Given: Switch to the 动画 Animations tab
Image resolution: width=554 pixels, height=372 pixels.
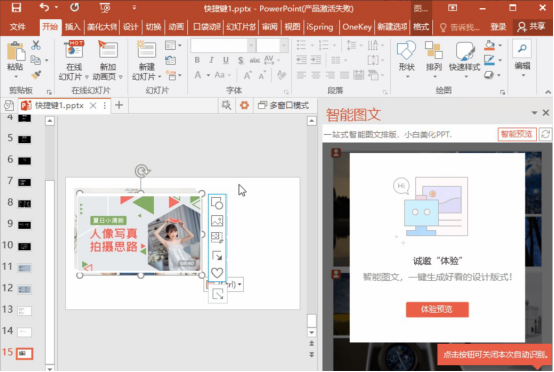Looking at the screenshot, I should coord(176,27).
